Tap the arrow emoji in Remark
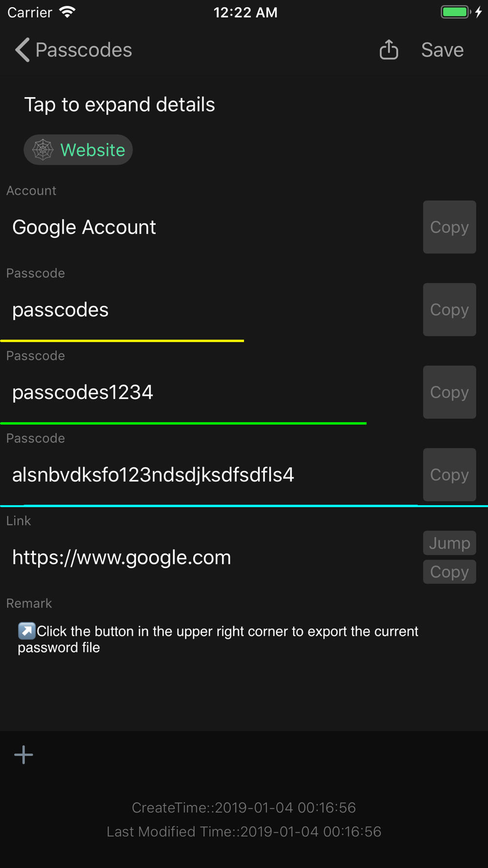Viewport: 488px width, 868px height. pyautogui.click(x=27, y=631)
